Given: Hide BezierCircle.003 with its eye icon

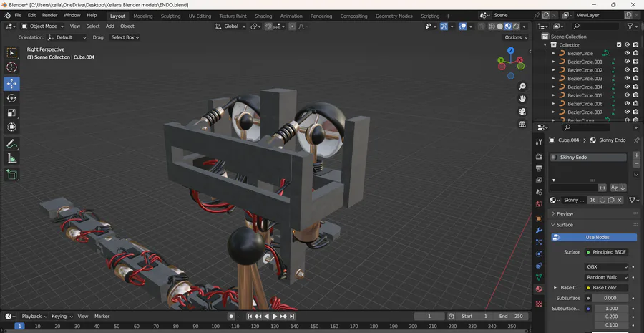Looking at the screenshot, I should [x=627, y=79].
